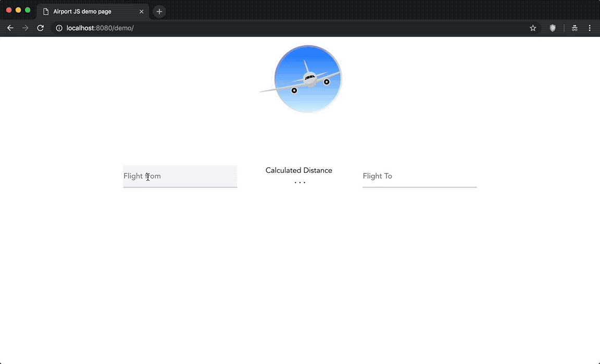This screenshot has width=600, height=364.
Task: Reload the page with the refresh icon
Action: (40, 28)
